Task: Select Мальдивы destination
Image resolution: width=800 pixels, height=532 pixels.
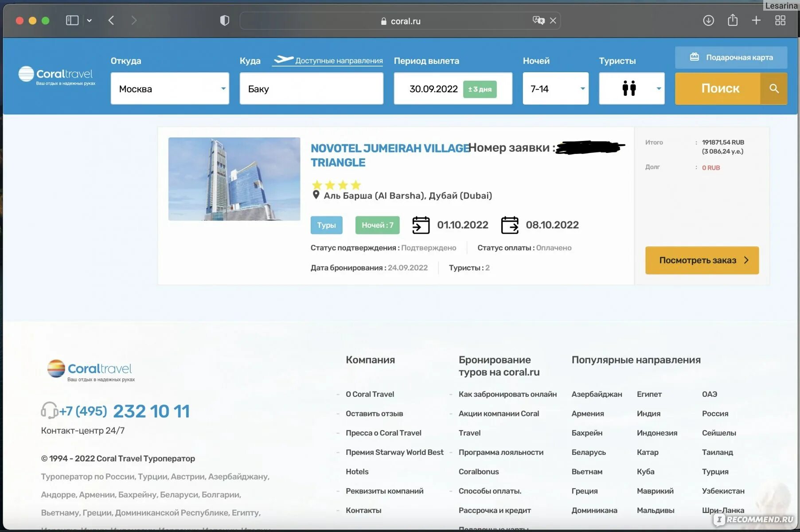Action: (x=656, y=510)
